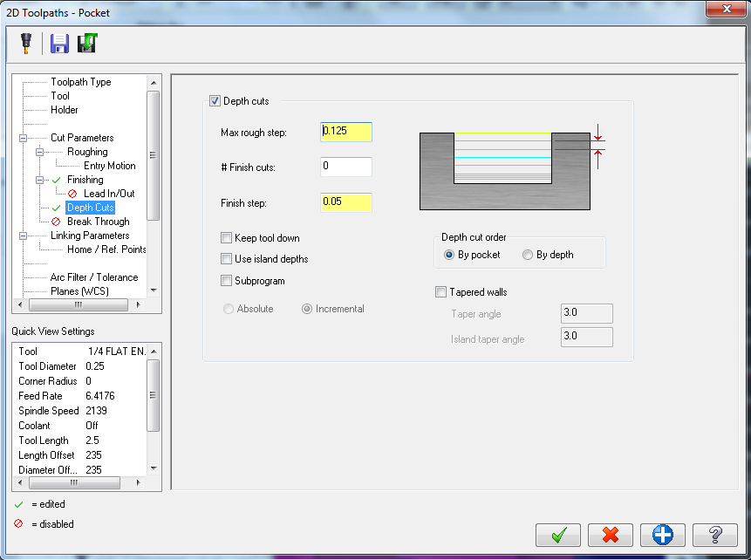Go to Arc Filter / Tolerance page

[x=93, y=277]
